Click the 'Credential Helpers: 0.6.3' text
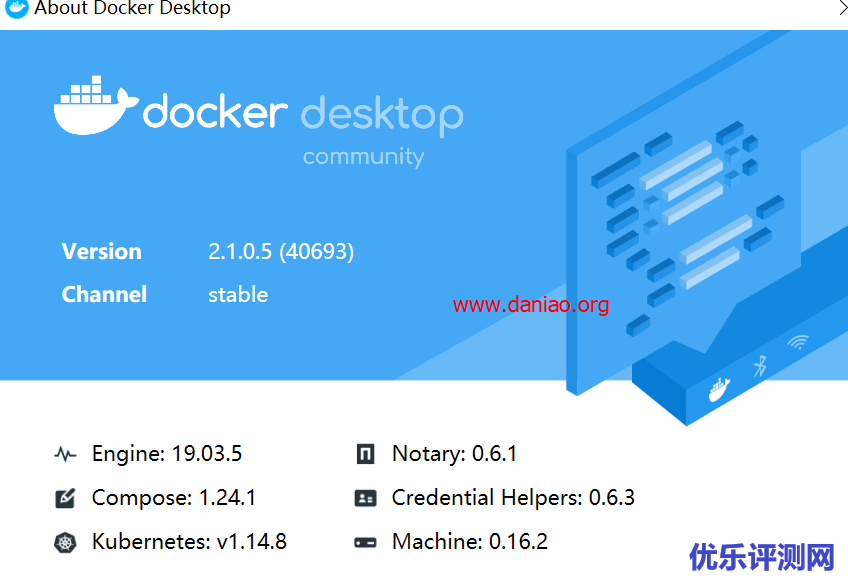The image size is (848, 584). pyautogui.click(x=513, y=497)
